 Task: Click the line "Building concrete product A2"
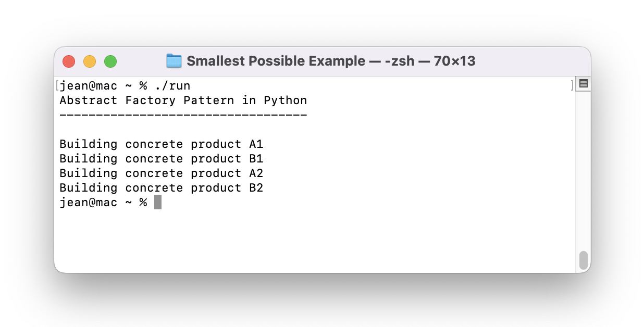[161, 173]
